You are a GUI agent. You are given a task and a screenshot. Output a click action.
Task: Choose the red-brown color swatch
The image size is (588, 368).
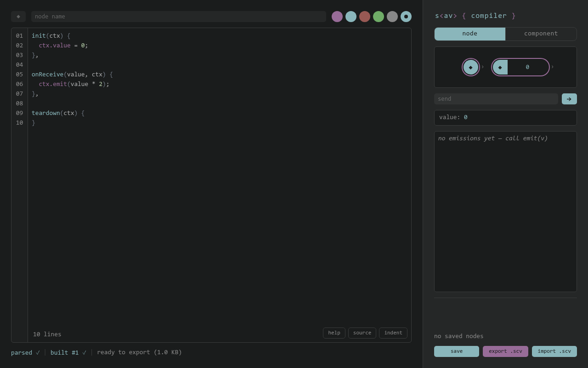click(365, 17)
